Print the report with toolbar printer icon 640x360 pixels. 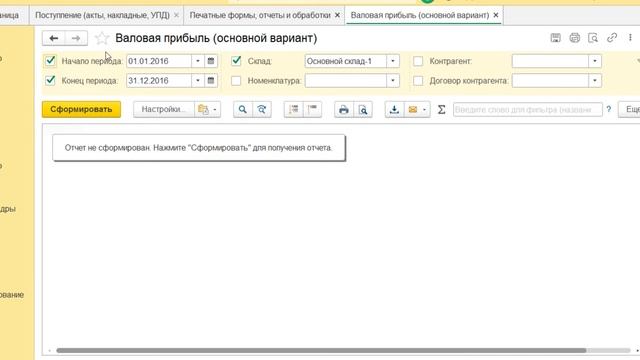344,109
